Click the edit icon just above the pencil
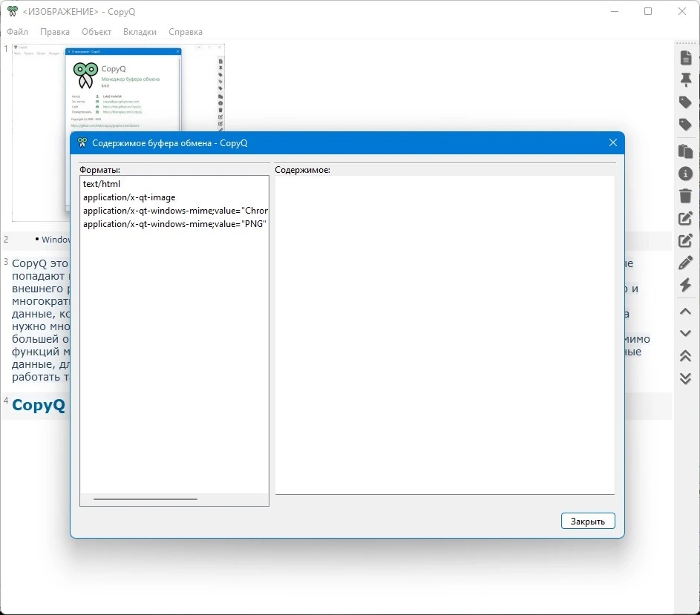Image resolution: width=700 pixels, height=615 pixels. tap(686, 240)
